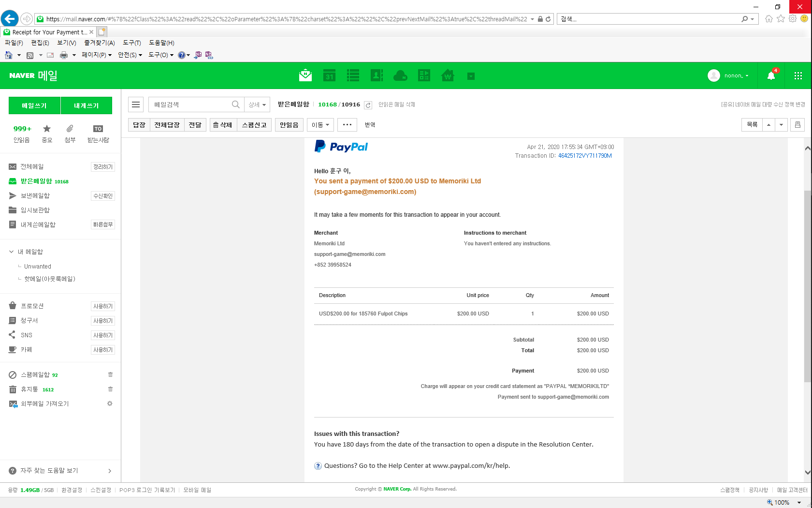Click the vertical scrollbar down arrow

(x=808, y=472)
